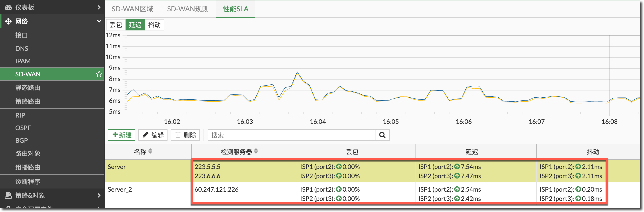Click ISP2 packet loss status icon for Server_2
644x212 pixels.
339,199
